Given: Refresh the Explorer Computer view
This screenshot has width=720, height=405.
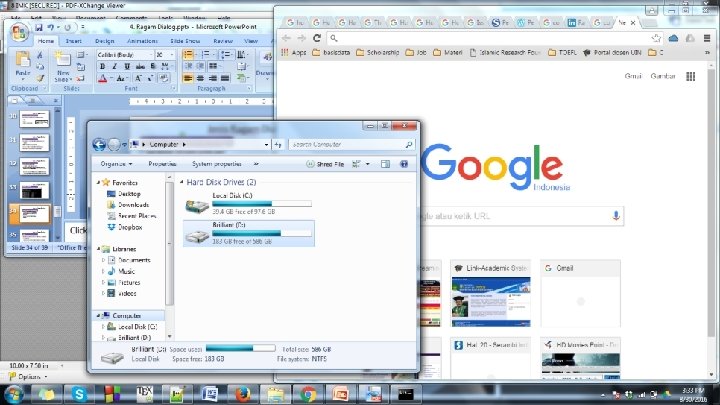Looking at the screenshot, I should point(278,145).
